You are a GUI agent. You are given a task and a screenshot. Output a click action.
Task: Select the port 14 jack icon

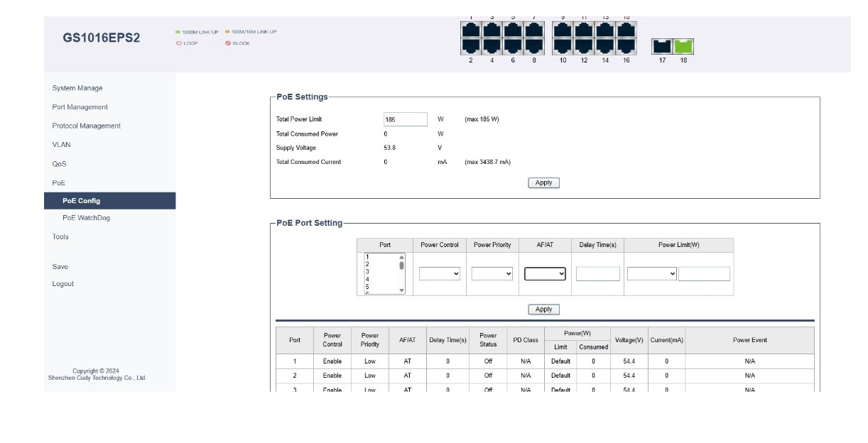pyautogui.click(x=605, y=47)
